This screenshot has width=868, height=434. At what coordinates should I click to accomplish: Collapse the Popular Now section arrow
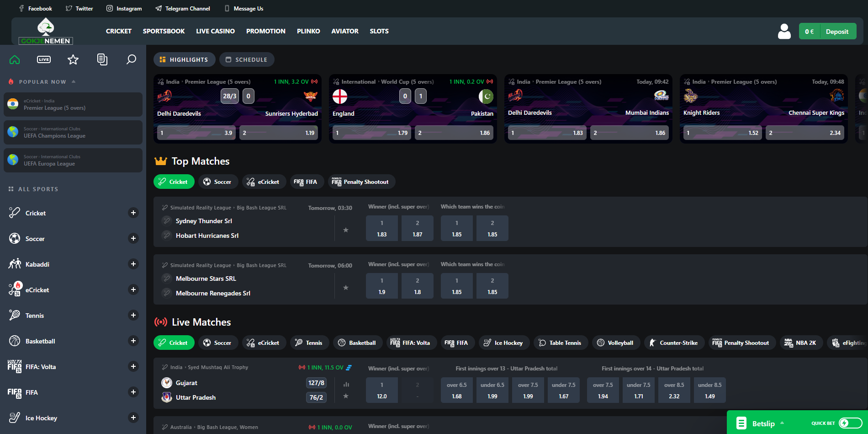click(x=74, y=81)
